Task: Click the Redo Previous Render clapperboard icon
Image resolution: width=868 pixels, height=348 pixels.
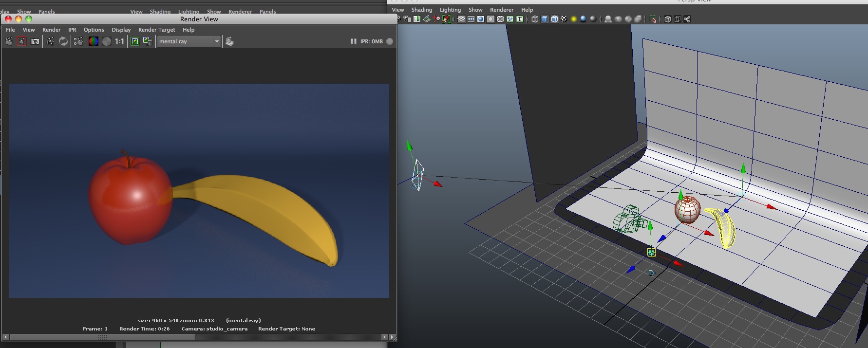Action: [x=9, y=41]
